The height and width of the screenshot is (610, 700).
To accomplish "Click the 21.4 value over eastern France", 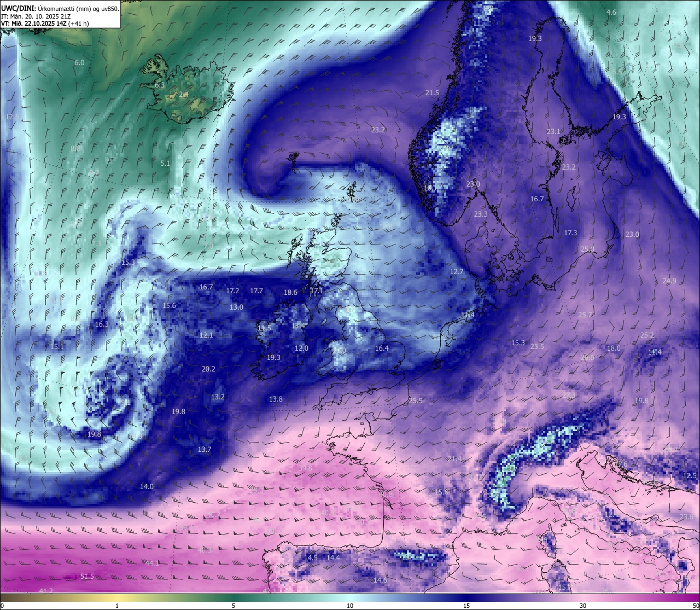I will click(454, 459).
